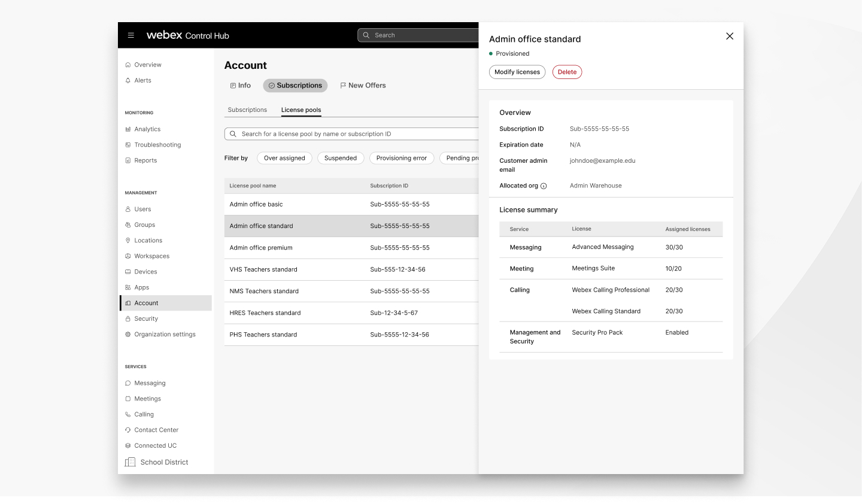Click the School District building icon
This screenshot has height=504, width=862.
(x=130, y=462)
